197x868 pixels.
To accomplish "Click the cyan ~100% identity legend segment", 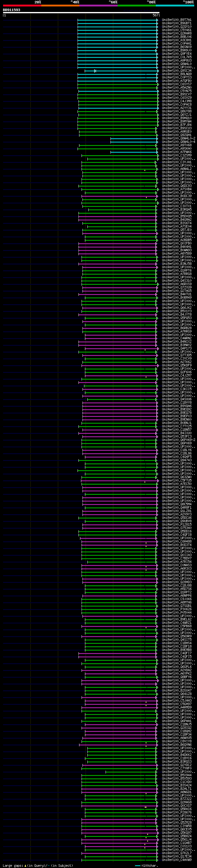I will pyautogui.click(x=175, y=6).
